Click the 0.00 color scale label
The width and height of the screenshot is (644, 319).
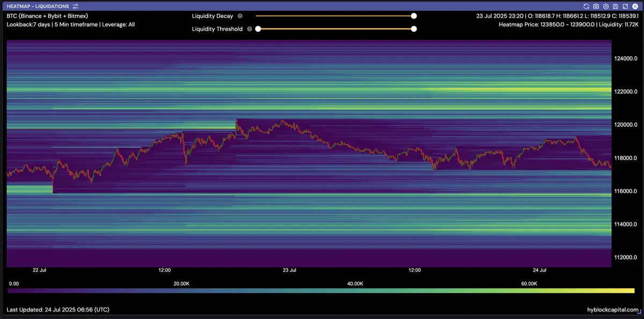click(x=14, y=284)
